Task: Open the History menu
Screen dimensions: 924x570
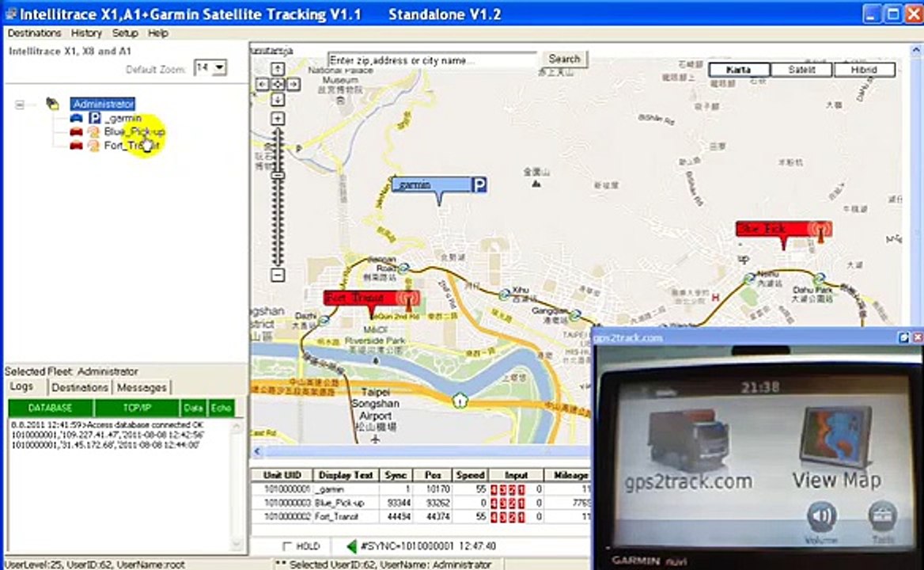Action: [86, 33]
